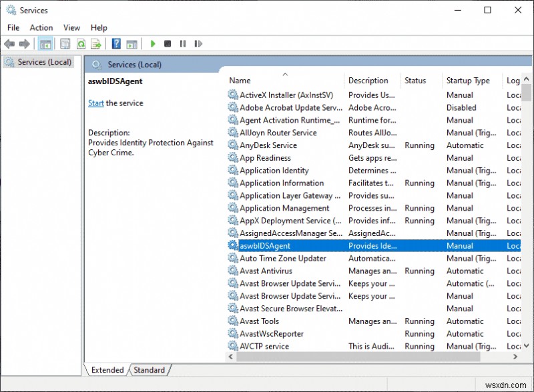Click the Help icon on the toolbar
The image size is (534, 392).
click(115, 44)
